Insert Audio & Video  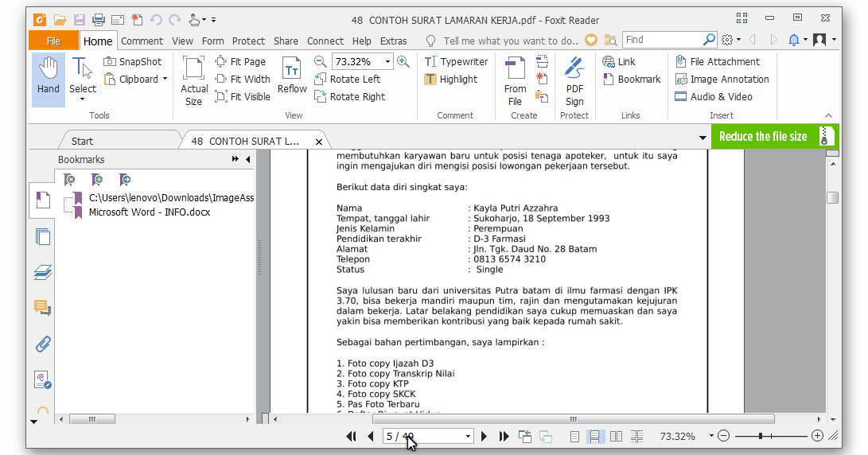tap(714, 96)
